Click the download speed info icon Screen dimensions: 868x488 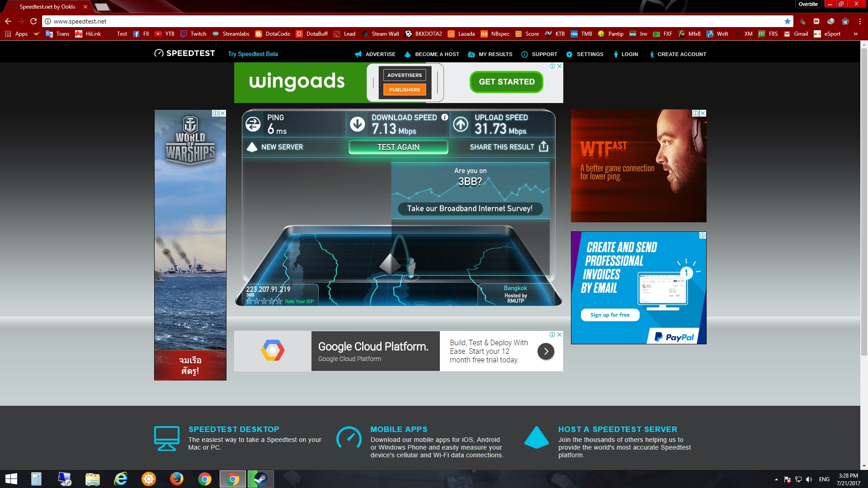click(x=445, y=117)
